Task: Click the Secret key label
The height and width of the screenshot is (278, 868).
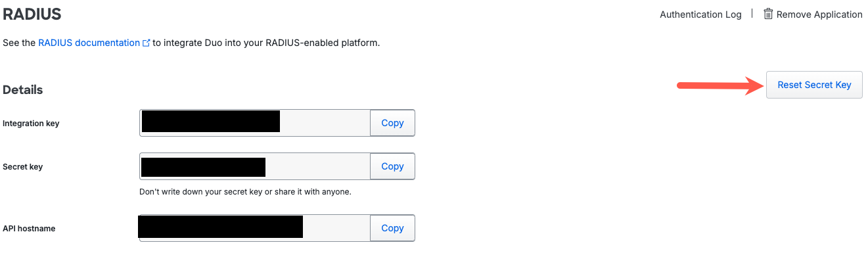Action: click(x=23, y=167)
